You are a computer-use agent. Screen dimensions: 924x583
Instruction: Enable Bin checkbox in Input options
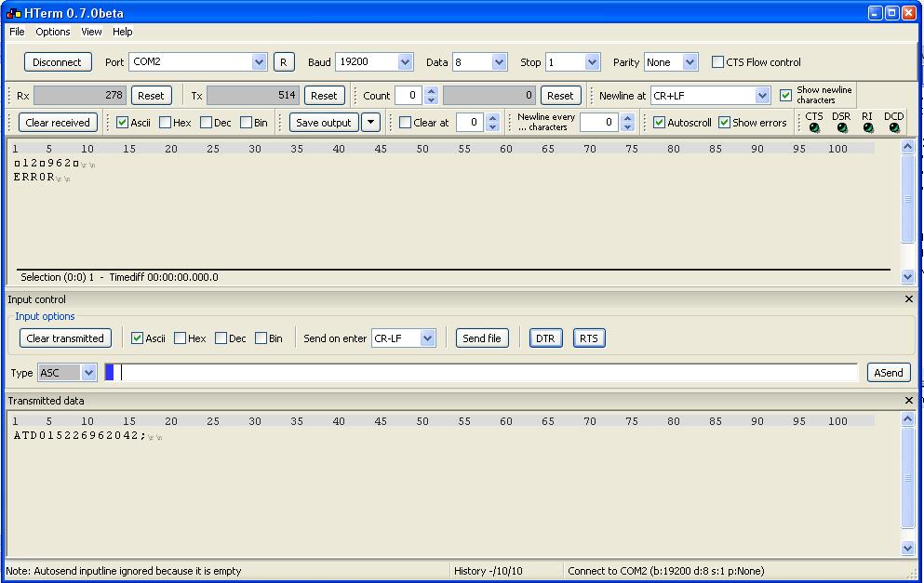261,338
